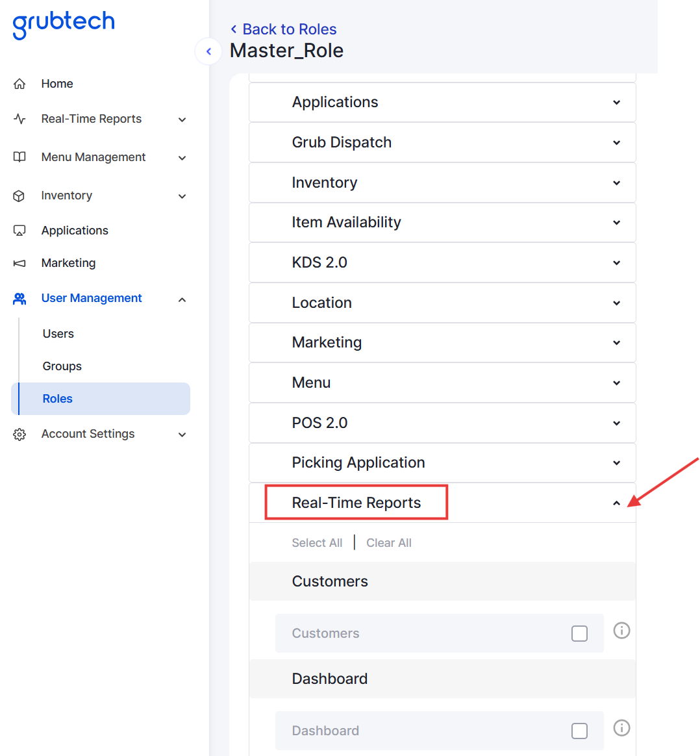This screenshot has width=700, height=756.
Task: Open Marketing in the sidebar
Action: [68, 263]
